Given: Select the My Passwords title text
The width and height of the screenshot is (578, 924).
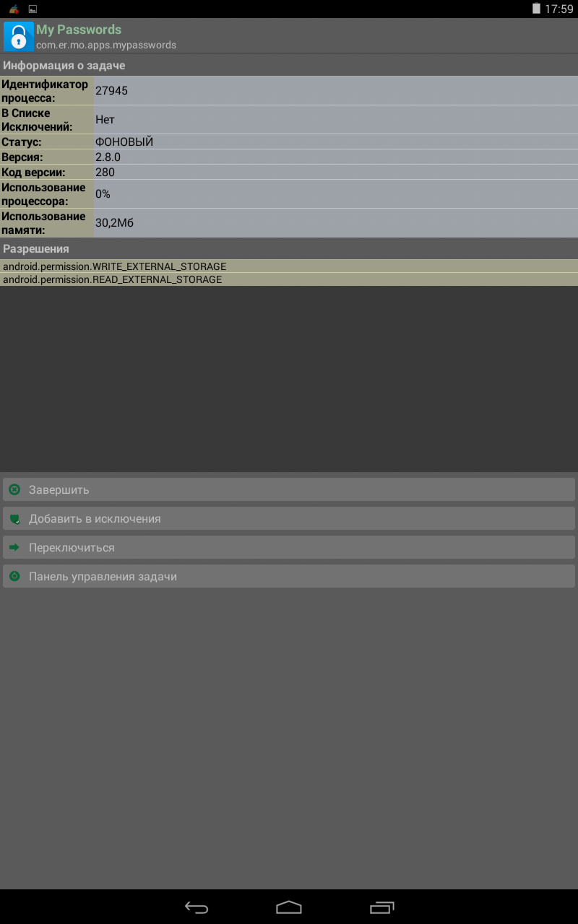Looking at the screenshot, I should point(79,30).
